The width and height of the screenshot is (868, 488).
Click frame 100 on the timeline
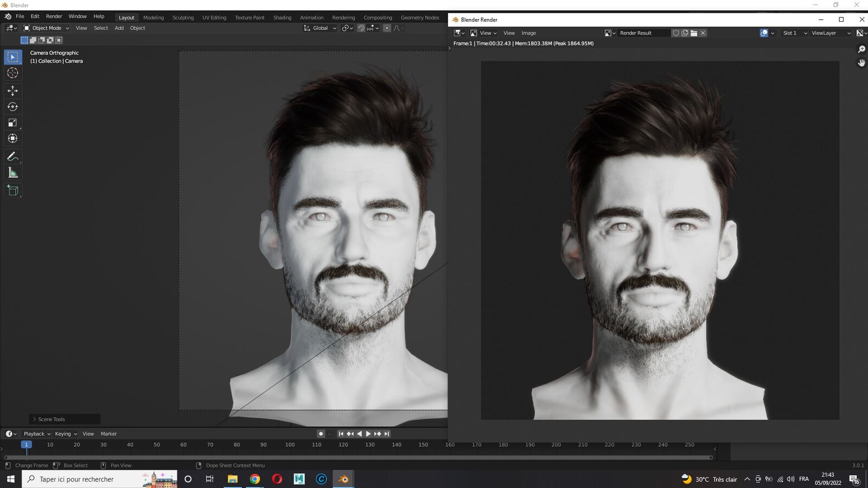[x=290, y=445]
